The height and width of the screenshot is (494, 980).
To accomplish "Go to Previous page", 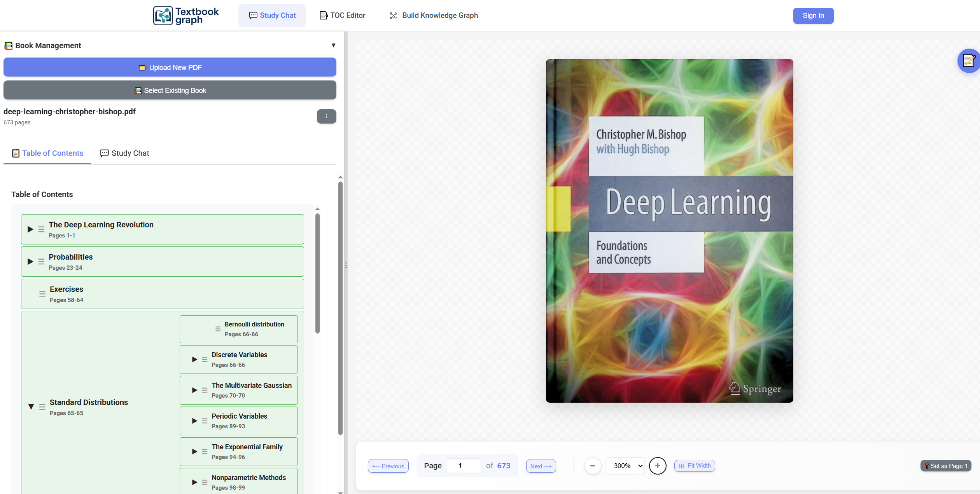I will (388, 466).
